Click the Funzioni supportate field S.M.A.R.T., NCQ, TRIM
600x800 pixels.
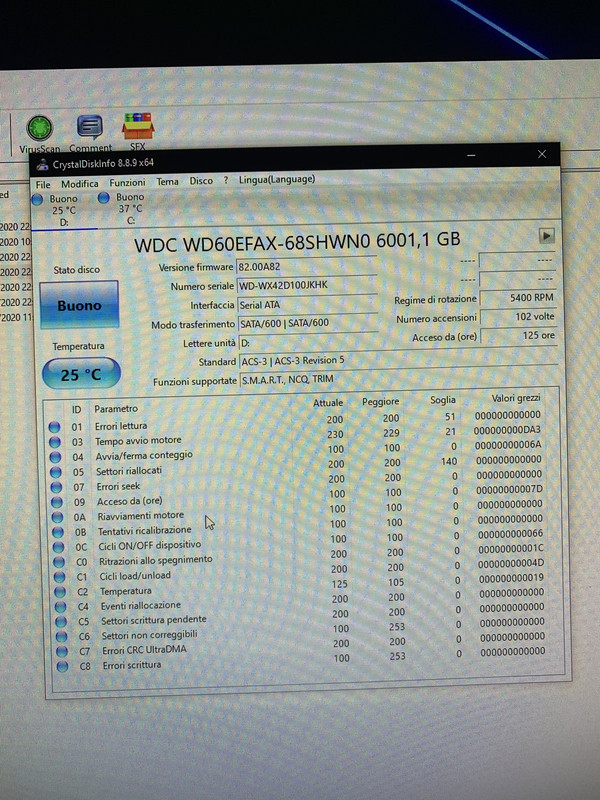pyautogui.click(x=398, y=379)
